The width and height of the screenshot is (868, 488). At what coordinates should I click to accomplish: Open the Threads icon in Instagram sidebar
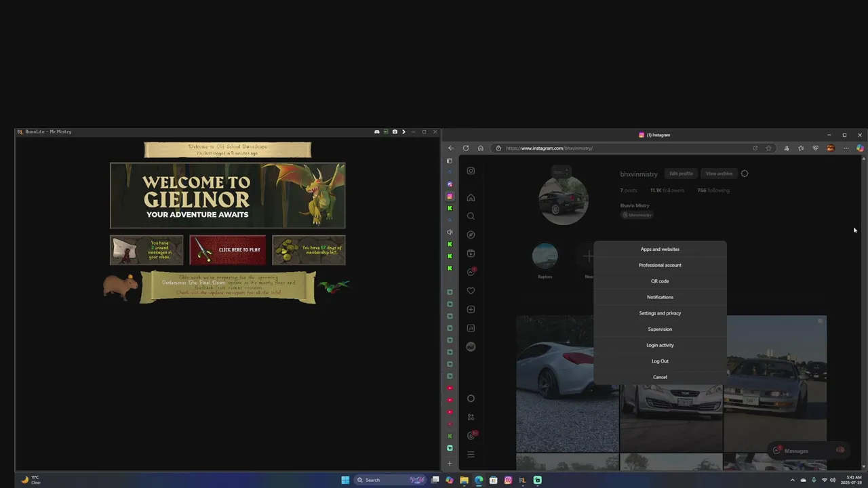pos(471,435)
